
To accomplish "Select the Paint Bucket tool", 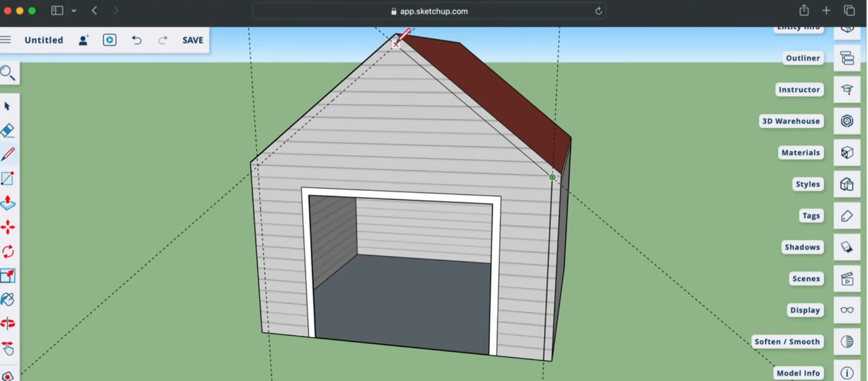I will pos(8,300).
